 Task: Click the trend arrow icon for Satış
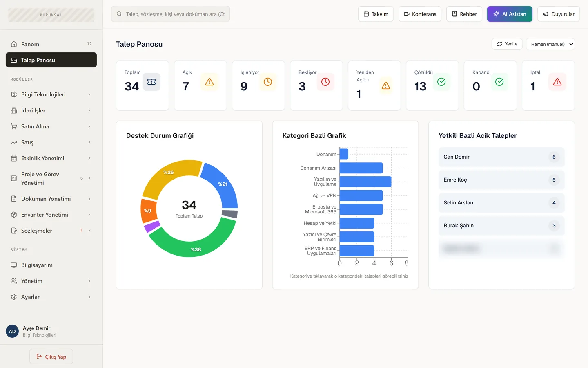(x=14, y=142)
